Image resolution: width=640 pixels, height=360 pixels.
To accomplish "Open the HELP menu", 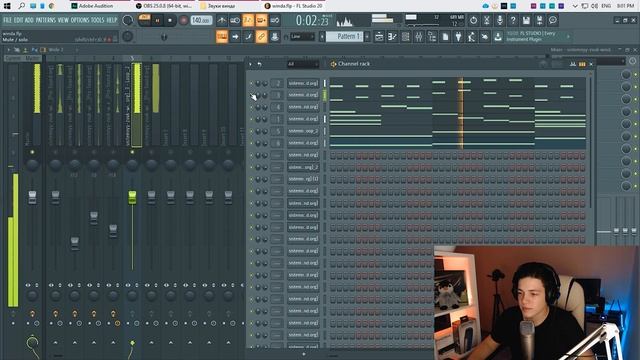I will click(x=112, y=20).
